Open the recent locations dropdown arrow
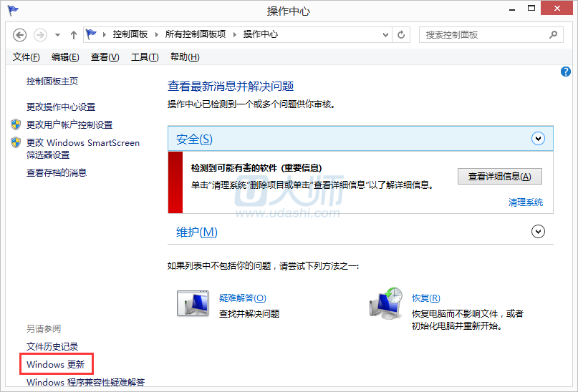Viewport: 578px width, 392px height. click(57, 35)
